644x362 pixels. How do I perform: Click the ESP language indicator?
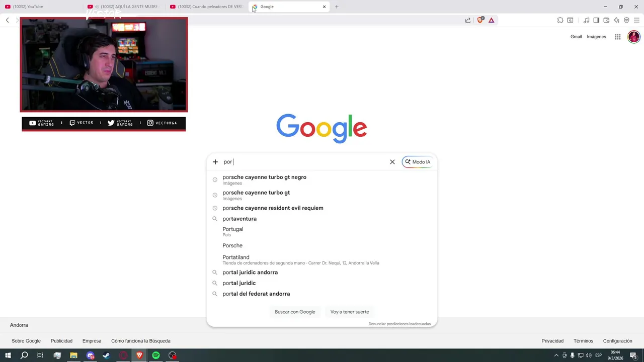[598, 355]
